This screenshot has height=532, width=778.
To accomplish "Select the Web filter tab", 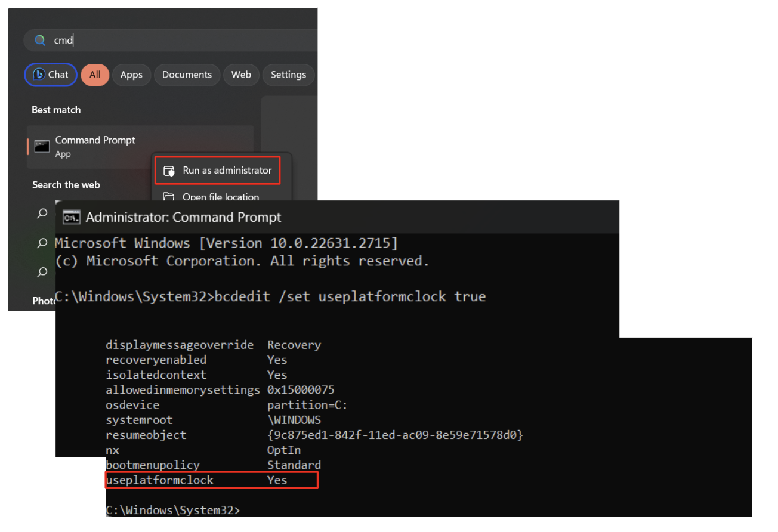I will point(241,75).
